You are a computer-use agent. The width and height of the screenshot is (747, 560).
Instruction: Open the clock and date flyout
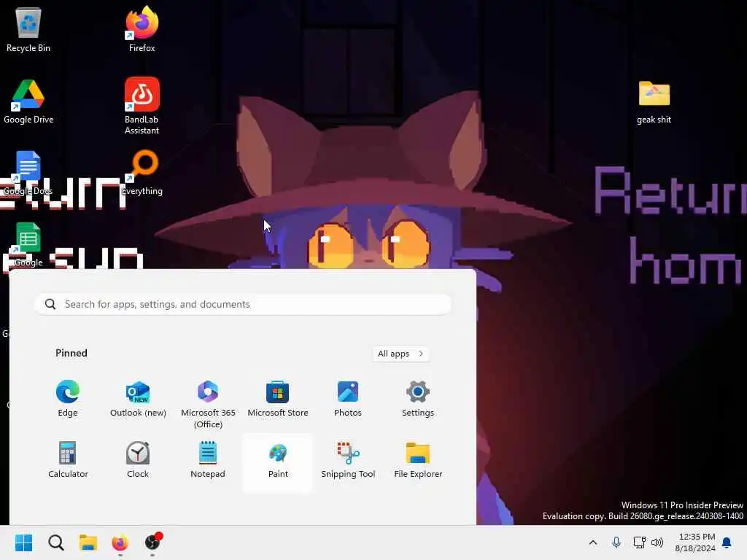point(695,542)
